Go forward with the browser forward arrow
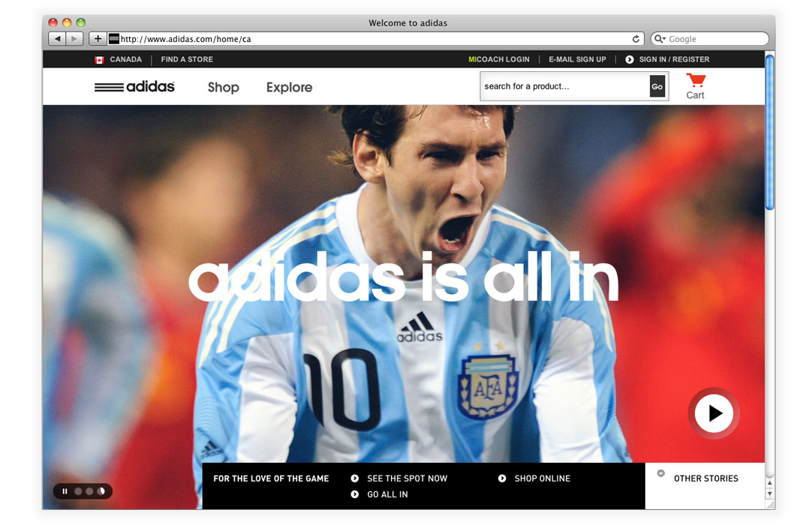 point(74,39)
